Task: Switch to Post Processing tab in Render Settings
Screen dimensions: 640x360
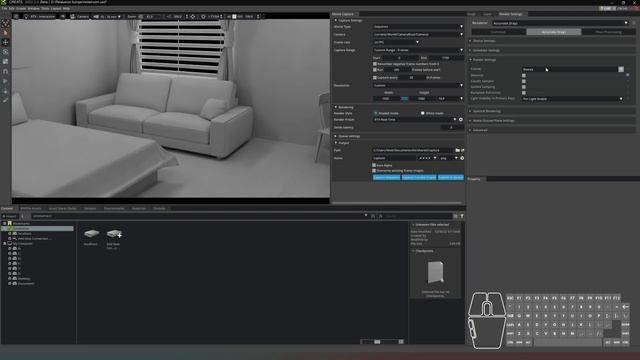Action: tap(608, 32)
